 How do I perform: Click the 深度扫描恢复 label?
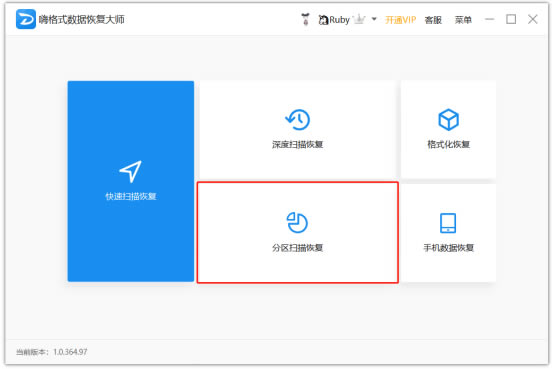pyautogui.click(x=297, y=144)
